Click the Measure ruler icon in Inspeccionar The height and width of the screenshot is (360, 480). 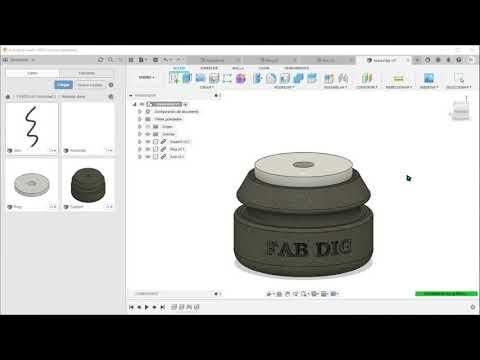pyautogui.click(x=398, y=78)
